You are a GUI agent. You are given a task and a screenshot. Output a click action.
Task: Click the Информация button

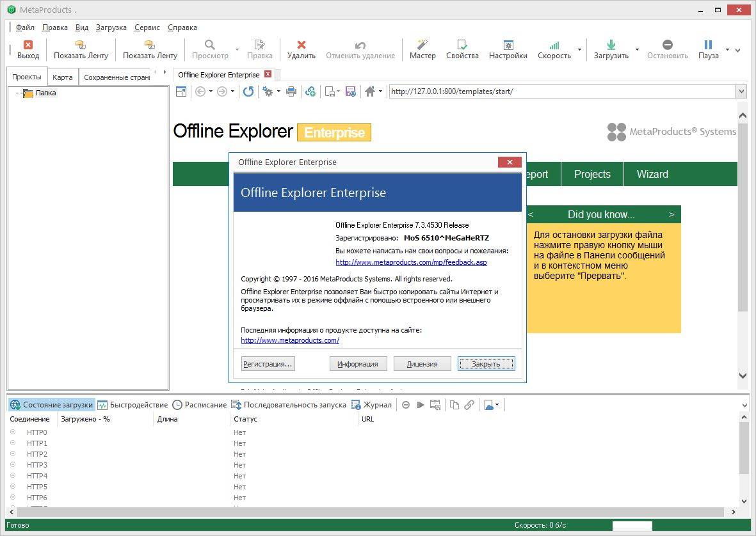(x=358, y=363)
